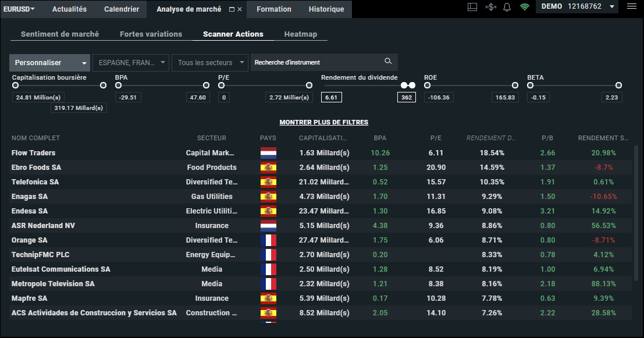Image resolution: width=644 pixels, height=338 pixels.
Task: Click MONTRER PLUS DE FILTRES link
Action: point(324,122)
